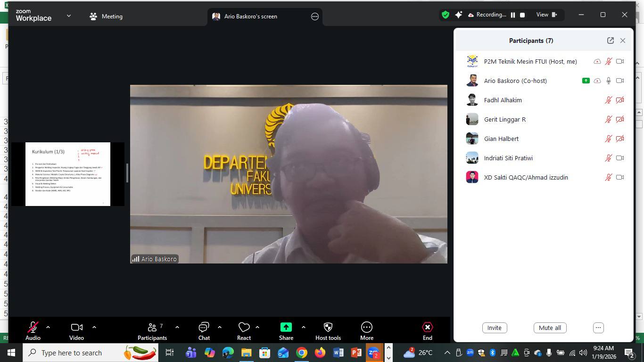The height and width of the screenshot is (362, 644).
Task: Open the More options icon
Action: (x=367, y=327)
